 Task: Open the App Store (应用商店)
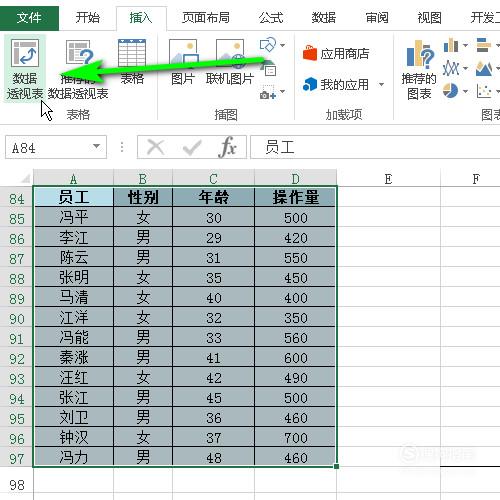[336, 53]
